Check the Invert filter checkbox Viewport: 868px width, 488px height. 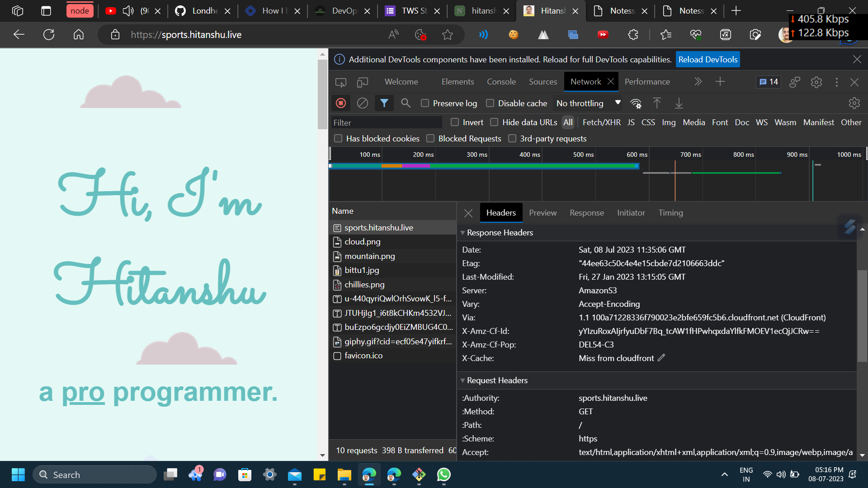tap(455, 122)
